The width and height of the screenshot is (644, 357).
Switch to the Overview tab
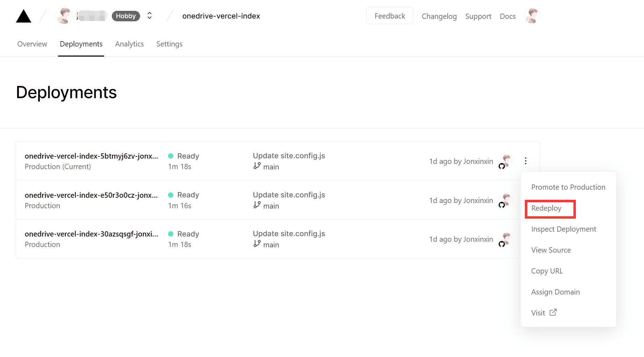pyautogui.click(x=32, y=44)
